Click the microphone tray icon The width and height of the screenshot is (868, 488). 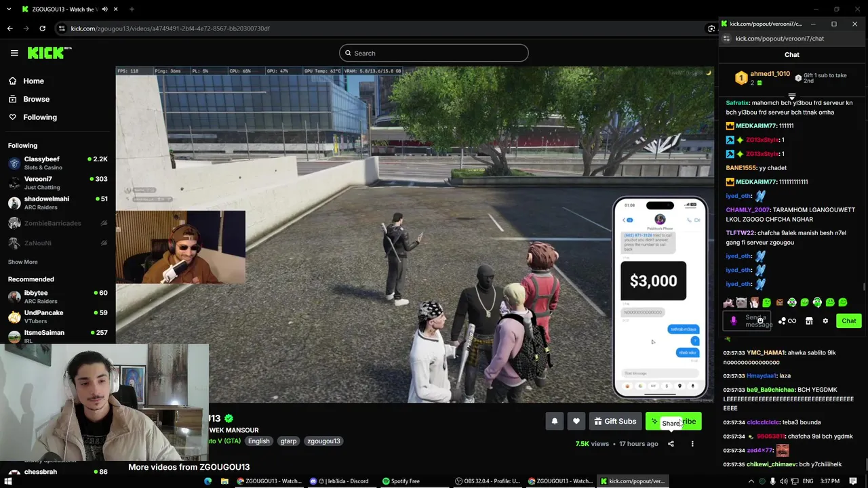click(x=772, y=481)
